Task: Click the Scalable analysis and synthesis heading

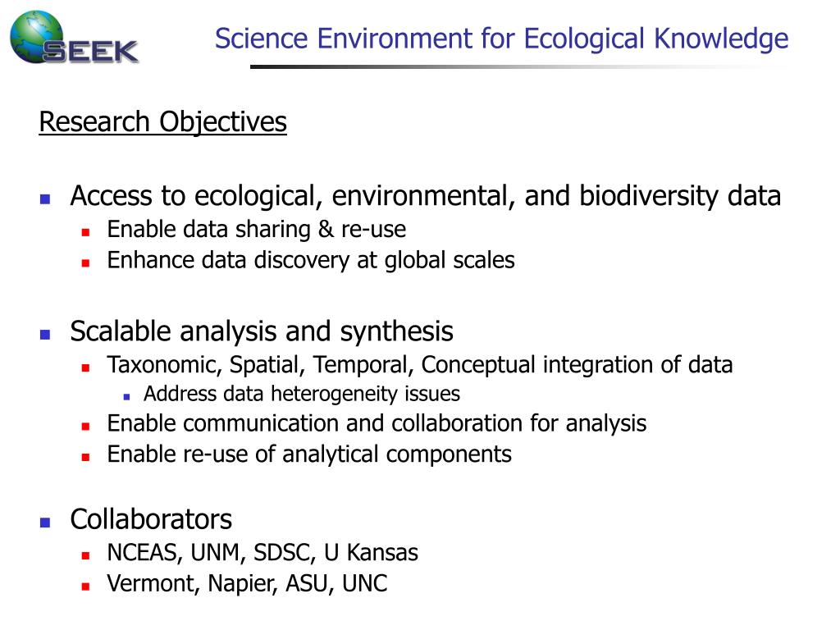Action: pos(262,331)
